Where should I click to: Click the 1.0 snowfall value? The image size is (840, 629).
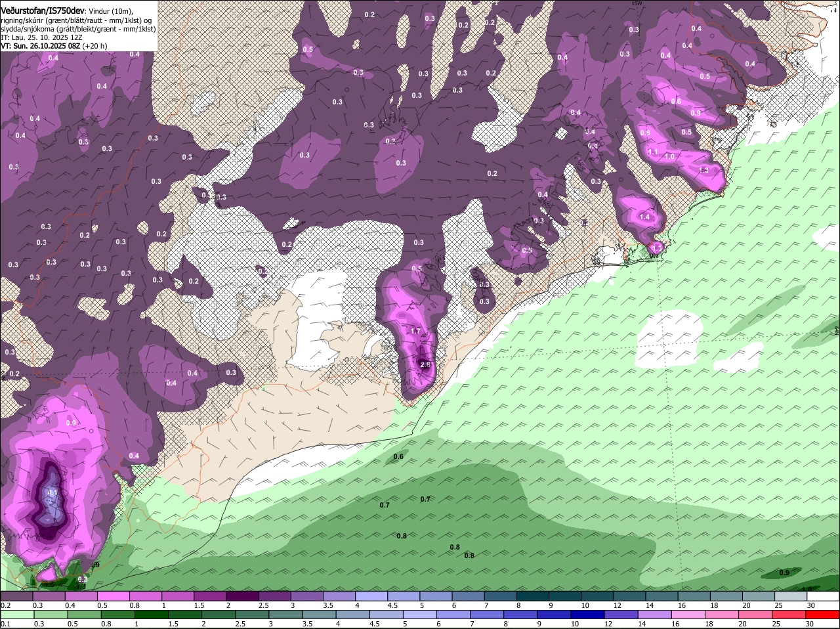(669, 157)
